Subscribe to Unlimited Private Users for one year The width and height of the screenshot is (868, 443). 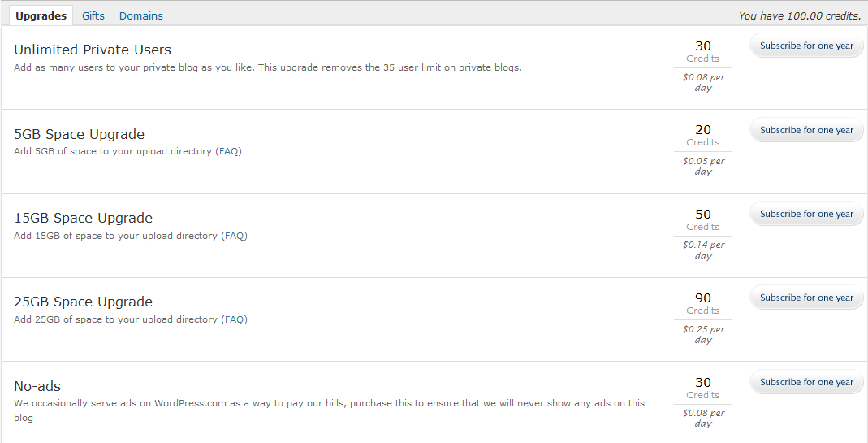806,46
